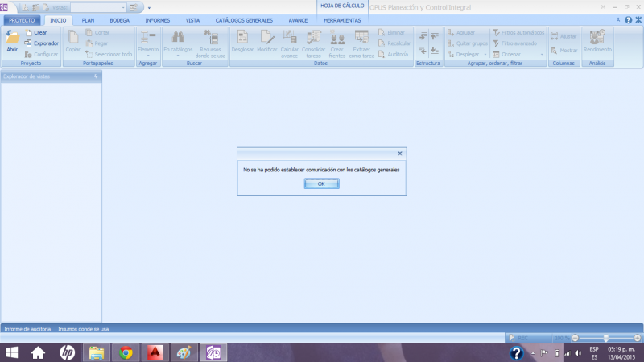Open the Informe de auditoría bottom tab
This screenshot has height=362, width=644.
[27, 329]
